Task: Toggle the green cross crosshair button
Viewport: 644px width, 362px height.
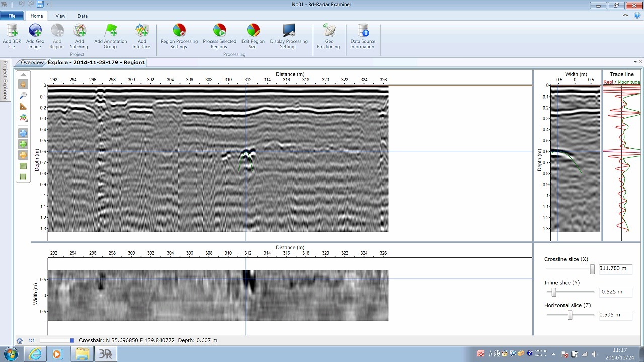Action: tap(23, 144)
